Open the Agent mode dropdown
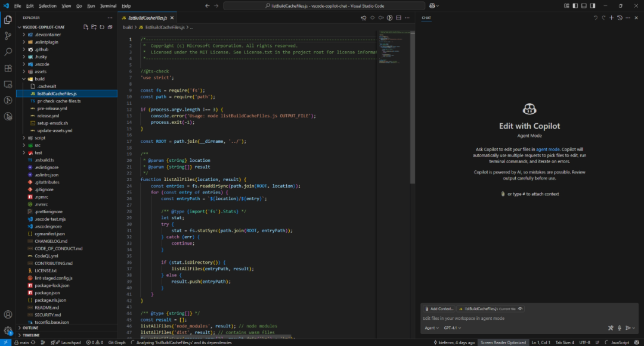The image size is (644, 346). click(x=432, y=328)
